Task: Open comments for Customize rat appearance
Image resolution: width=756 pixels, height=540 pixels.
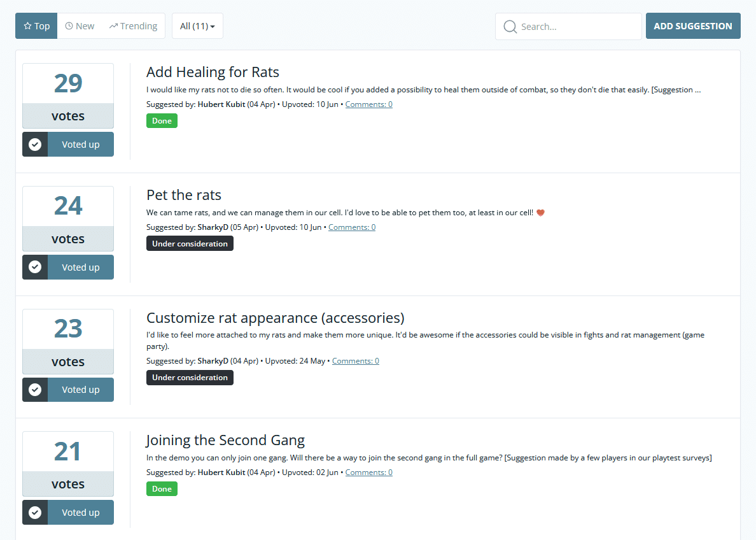Action: click(356, 361)
